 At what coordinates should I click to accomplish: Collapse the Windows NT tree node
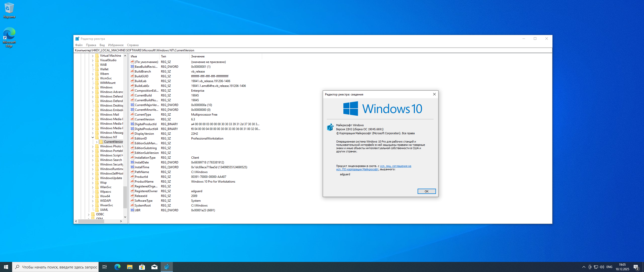coord(93,137)
